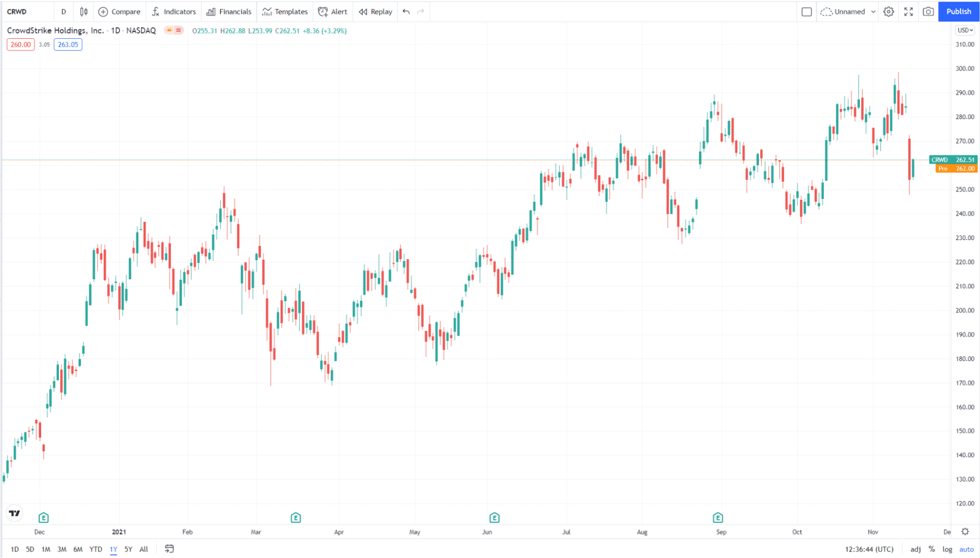The height and width of the screenshot is (558, 980).
Task: Open the September earnings marker E
Action: (x=718, y=517)
